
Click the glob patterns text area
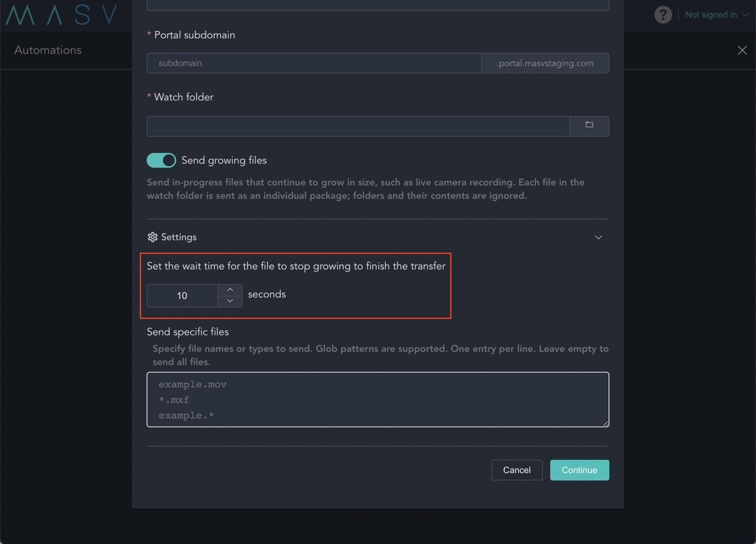(x=377, y=398)
